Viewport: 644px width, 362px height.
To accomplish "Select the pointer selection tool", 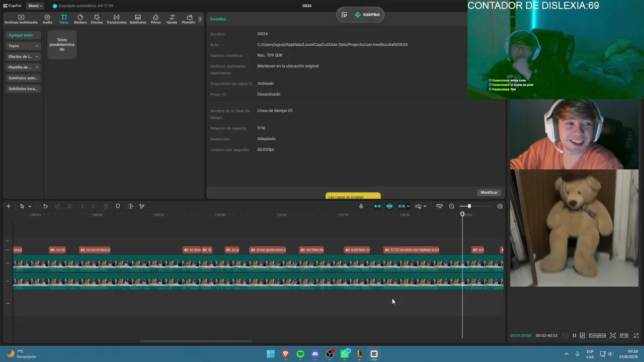I will tap(22, 206).
